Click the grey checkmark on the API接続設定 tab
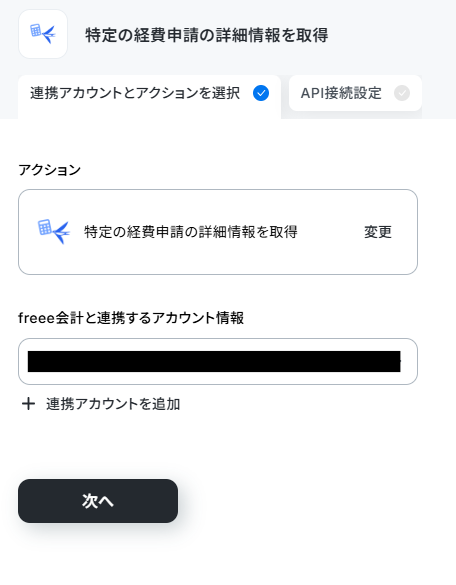The width and height of the screenshot is (456, 585). 402,93
